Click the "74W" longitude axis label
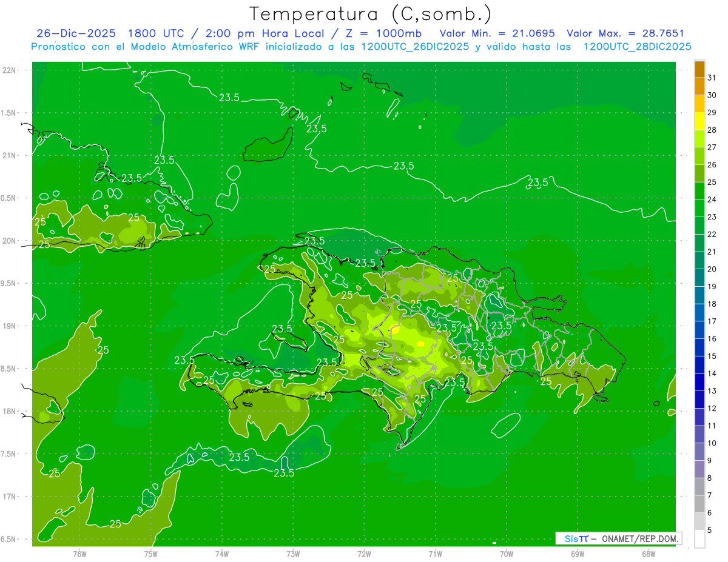The height and width of the screenshot is (562, 728). pos(222,554)
